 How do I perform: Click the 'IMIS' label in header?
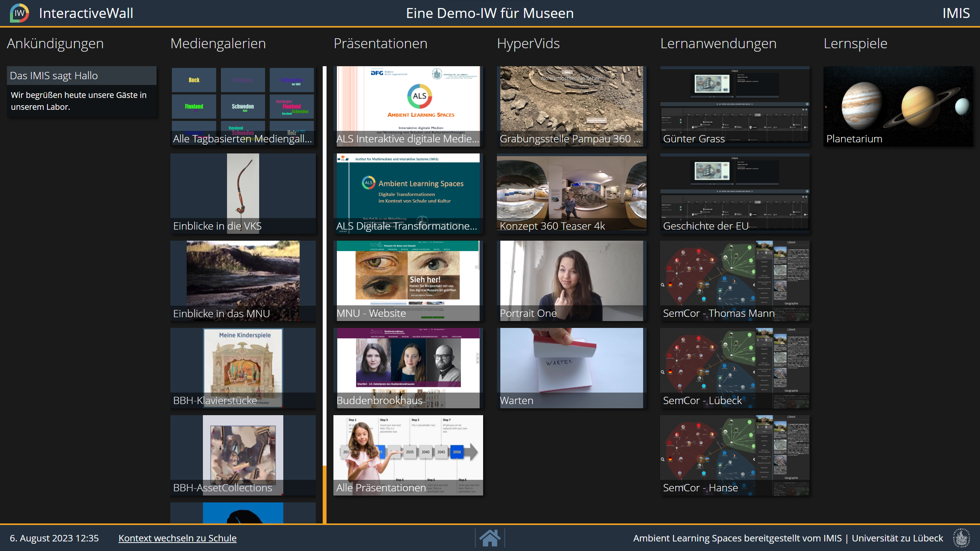pos(956,13)
